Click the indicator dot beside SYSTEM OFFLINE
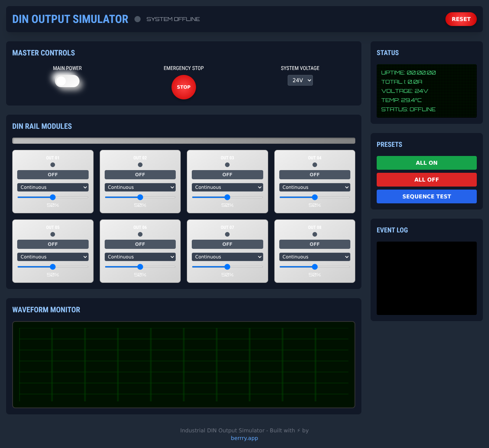Image resolution: width=489 pixels, height=448 pixels. tap(137, 19)
